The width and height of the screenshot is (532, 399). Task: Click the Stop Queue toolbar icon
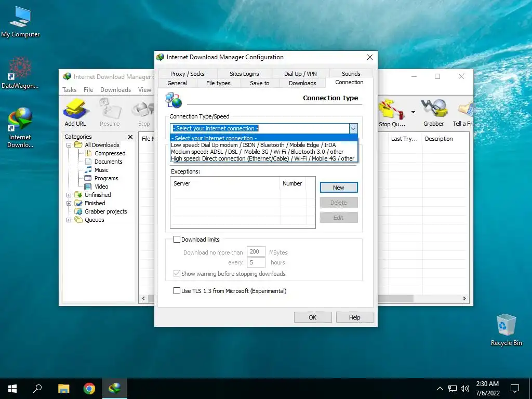(393, 113)
